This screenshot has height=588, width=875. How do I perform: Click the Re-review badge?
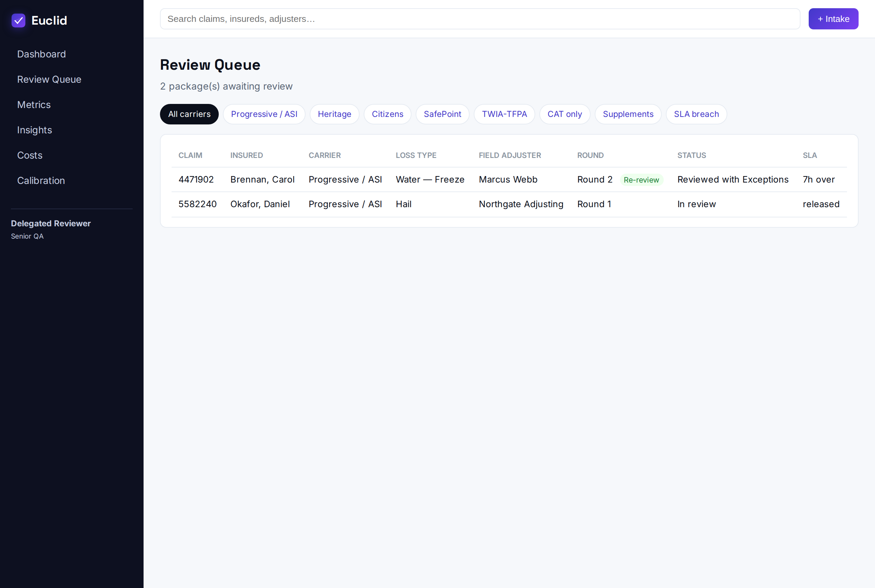pyautogui.click(x=641, y=180)
